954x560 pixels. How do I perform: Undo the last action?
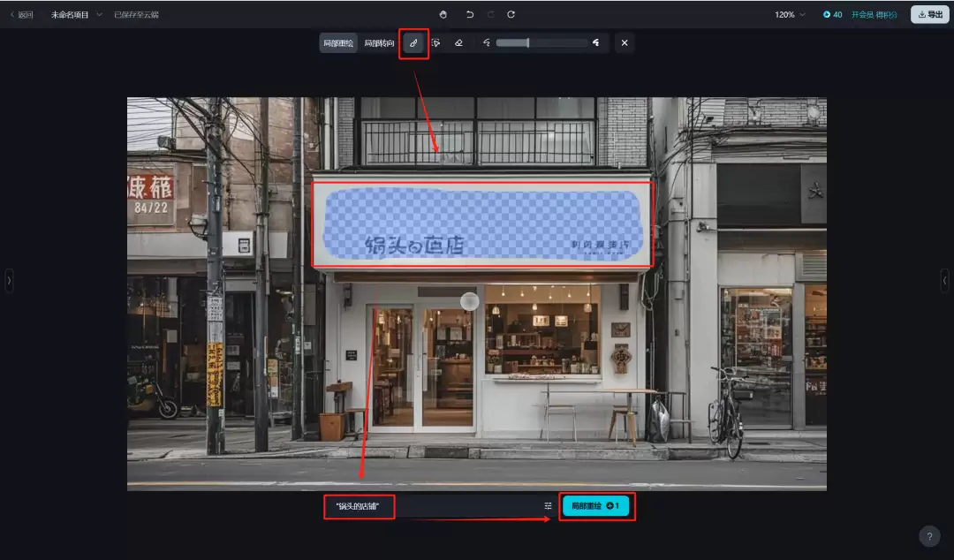coord(470,14)
